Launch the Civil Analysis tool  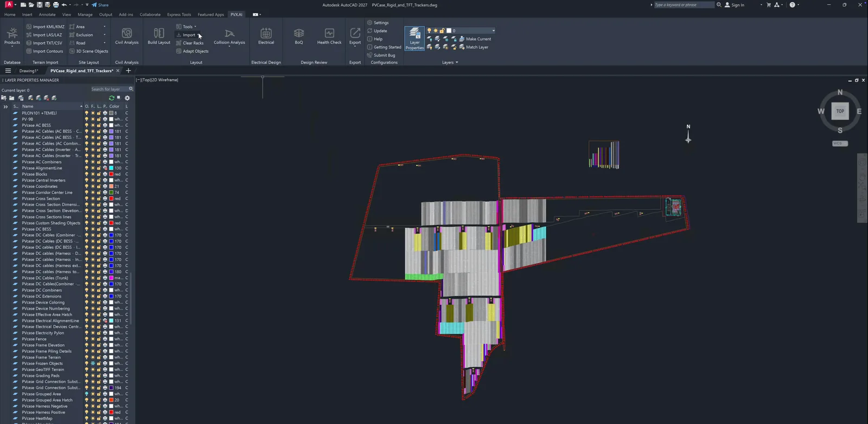point(127,36)
